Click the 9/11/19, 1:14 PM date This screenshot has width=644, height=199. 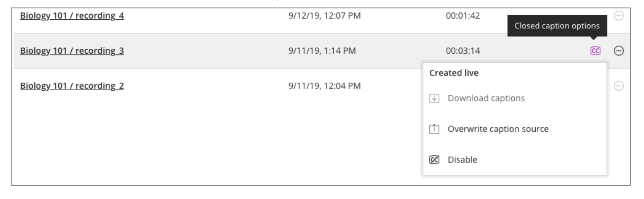point(320,51)
